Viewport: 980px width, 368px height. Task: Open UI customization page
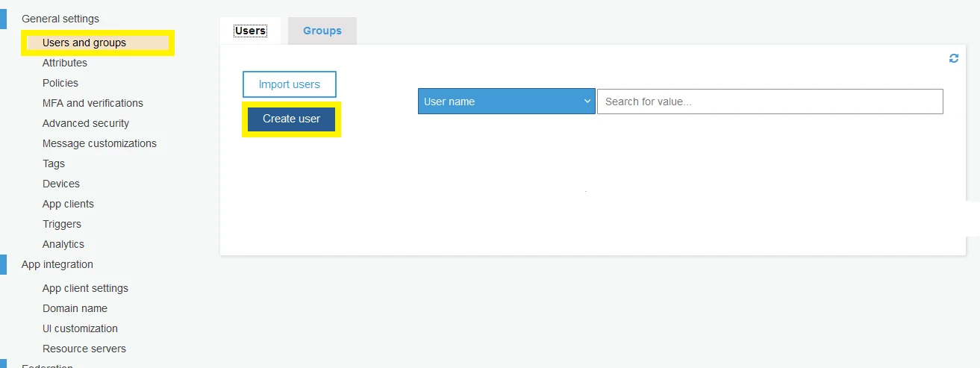pyautogui.click(x=80, y=328)
